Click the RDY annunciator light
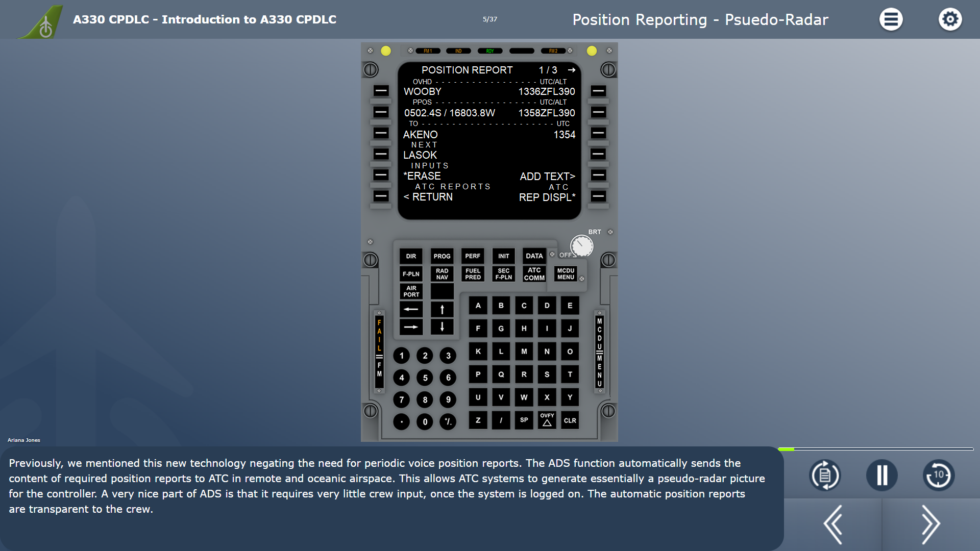The height and width of the screenshot is (551, 980). [x=490, y=51]
